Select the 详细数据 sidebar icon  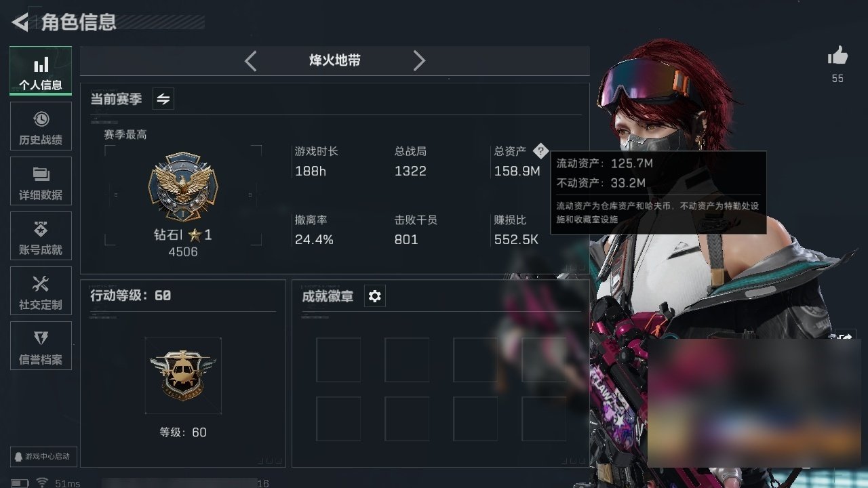click(41, 181)
